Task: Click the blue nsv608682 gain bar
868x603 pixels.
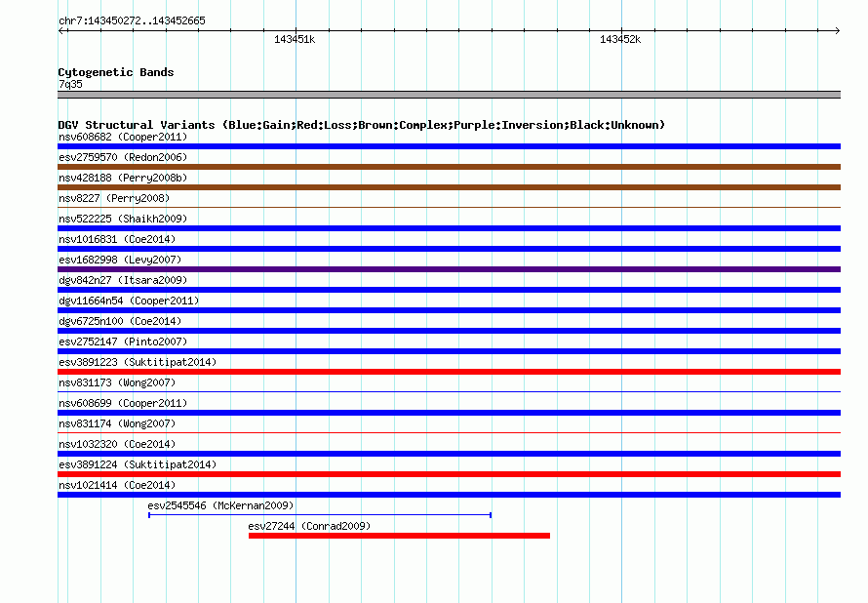Action: click(449, 146)
